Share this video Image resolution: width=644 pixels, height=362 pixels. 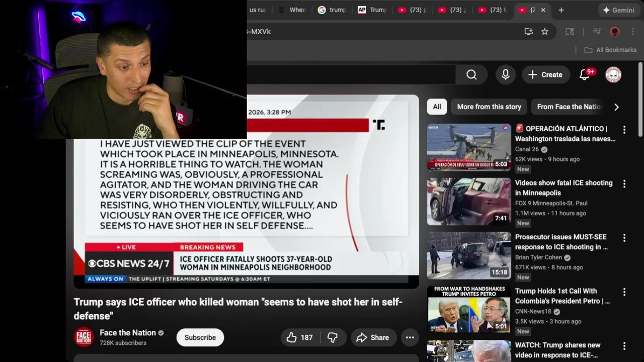coord(372,337)
